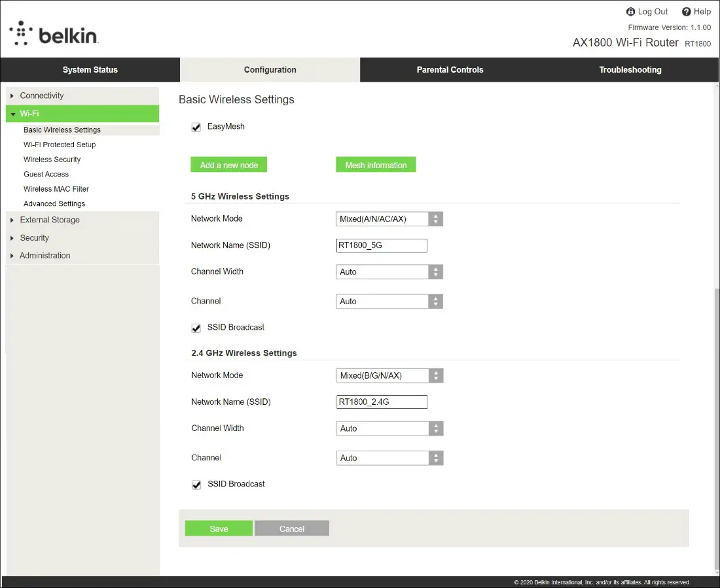
Task: Click the Firmware Version: 1.1.00 text
Action: point(669,27)
